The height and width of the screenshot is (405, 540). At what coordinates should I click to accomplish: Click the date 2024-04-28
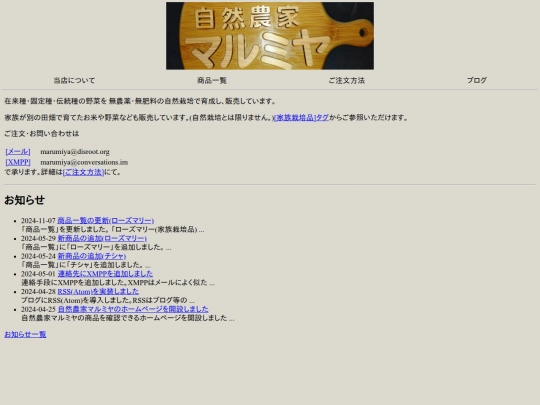pos(38,291)
